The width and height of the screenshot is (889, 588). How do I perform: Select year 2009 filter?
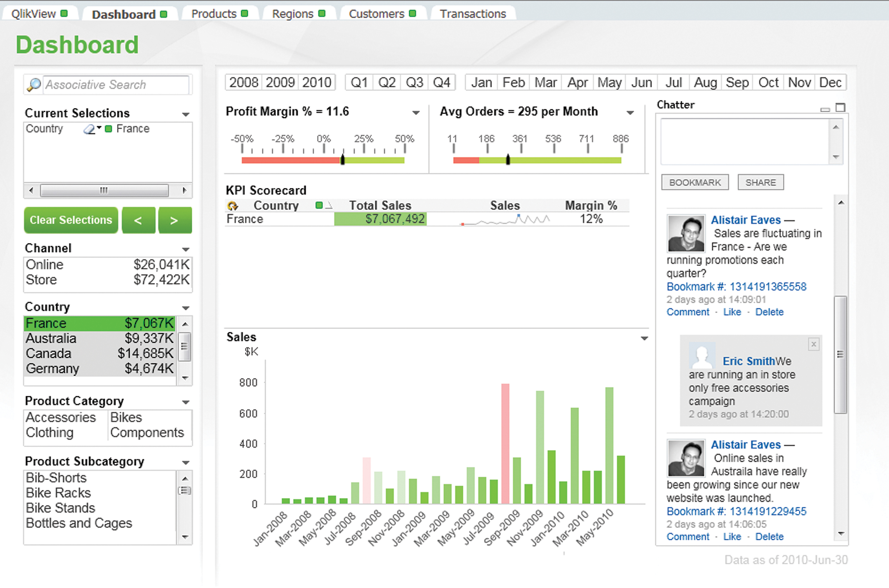tap(280, 83)
